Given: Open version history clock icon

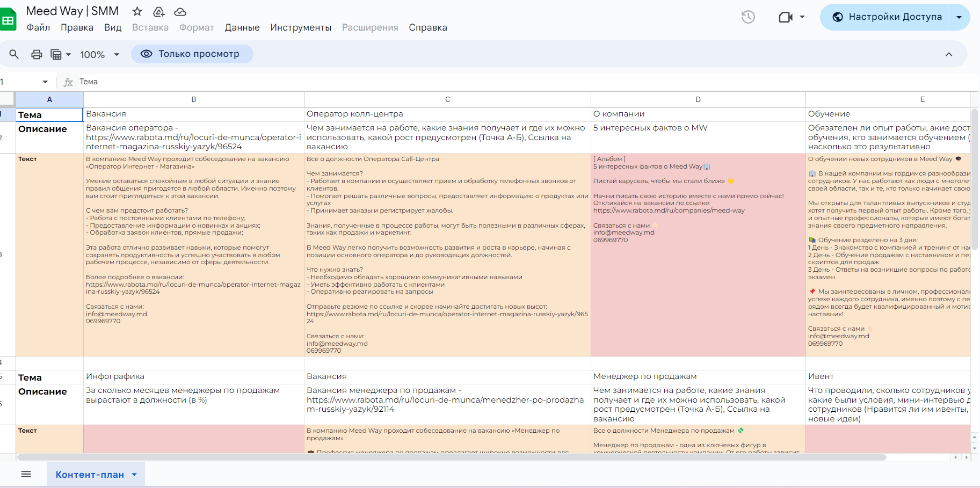Looking at the screenshot, I should point(748,17).
